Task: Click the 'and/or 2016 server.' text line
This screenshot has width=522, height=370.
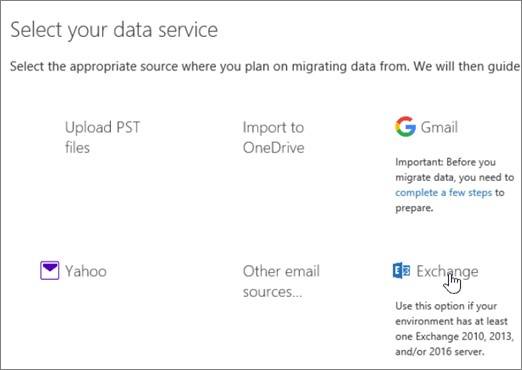Action: (439, 351)
